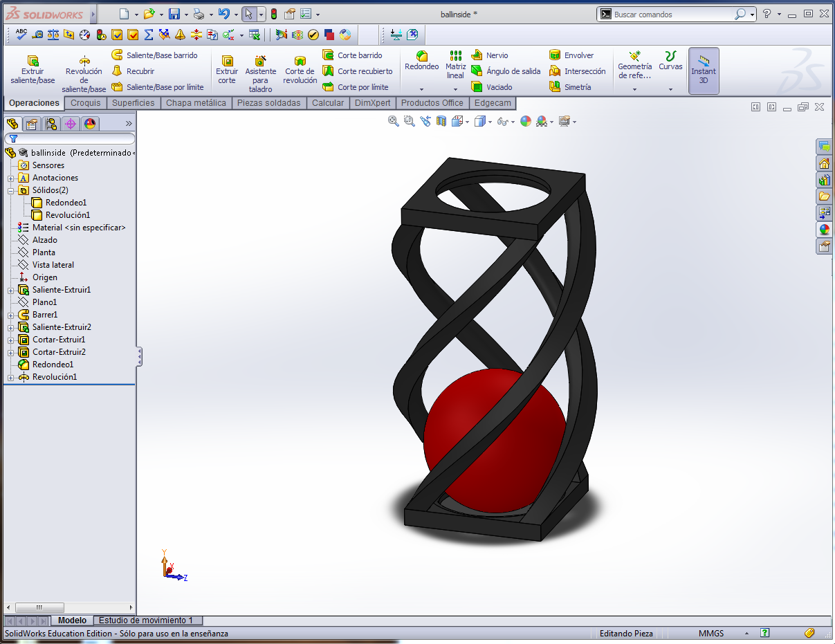Viewport: 835px width, 644px height.
Task: Open the Chapa metálica tab
Action: 196,103
